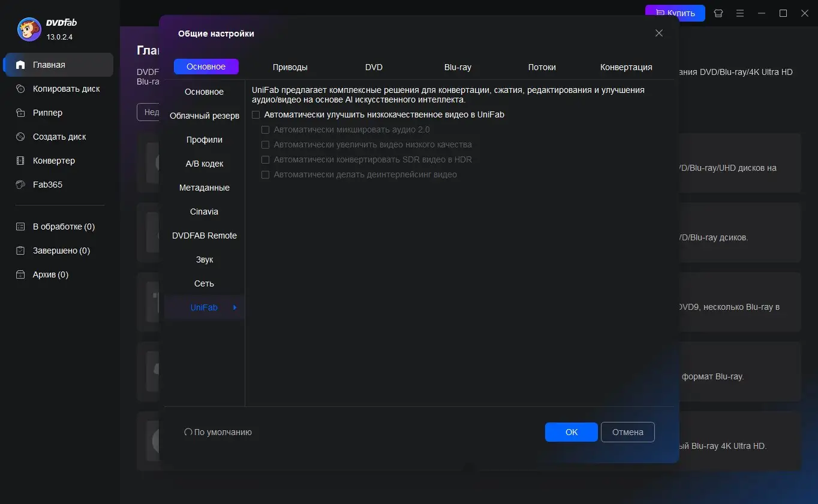Confirm settings with the OK button
This screenshot has height=504, width=818.
click(572, 432)
